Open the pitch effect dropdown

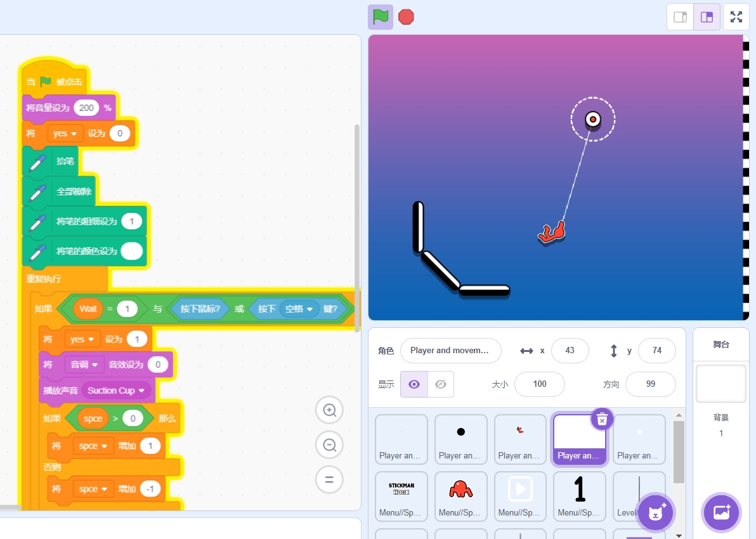pos(84,365)
